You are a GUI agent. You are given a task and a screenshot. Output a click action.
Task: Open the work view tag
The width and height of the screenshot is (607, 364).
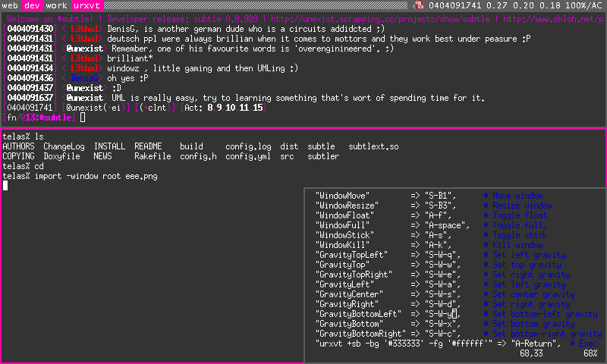pyautogui.click(x=57, y=5)
